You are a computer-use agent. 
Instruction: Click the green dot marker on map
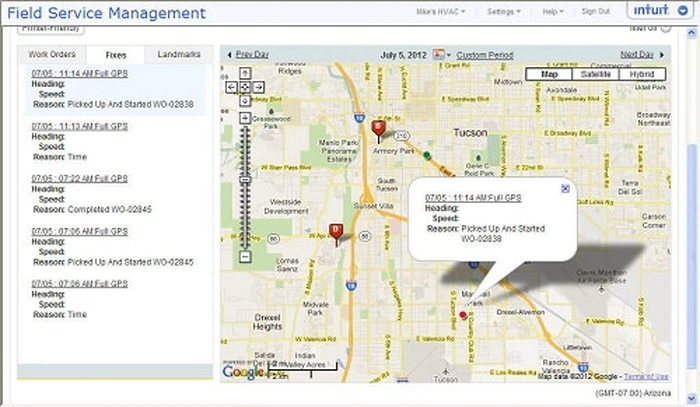point(427,155)
